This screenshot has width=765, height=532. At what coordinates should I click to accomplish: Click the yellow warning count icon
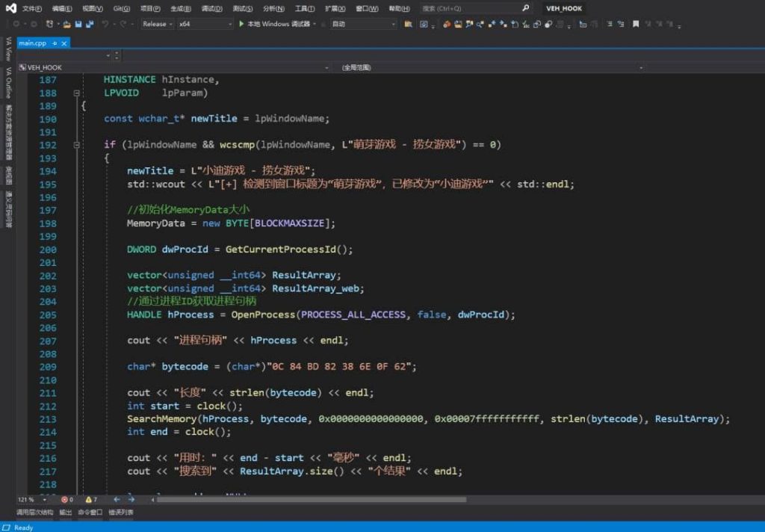click(x=89, y=499)
